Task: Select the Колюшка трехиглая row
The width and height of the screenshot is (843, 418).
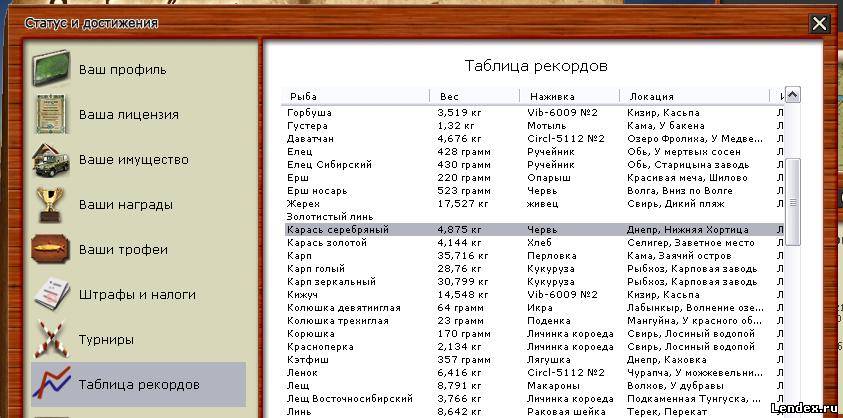Action: coord(534,321)
